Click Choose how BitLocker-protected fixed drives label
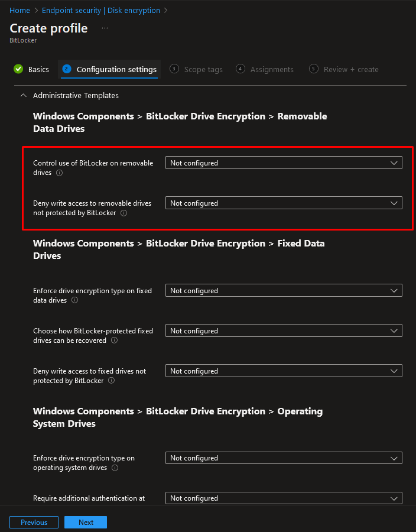The width and height of the screenshot is (416, 532). click(x=93, y=336)
